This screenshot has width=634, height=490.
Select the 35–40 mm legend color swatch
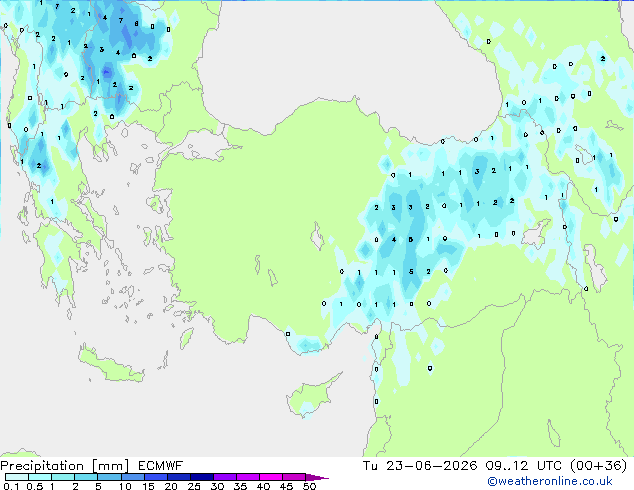point(248,477)
